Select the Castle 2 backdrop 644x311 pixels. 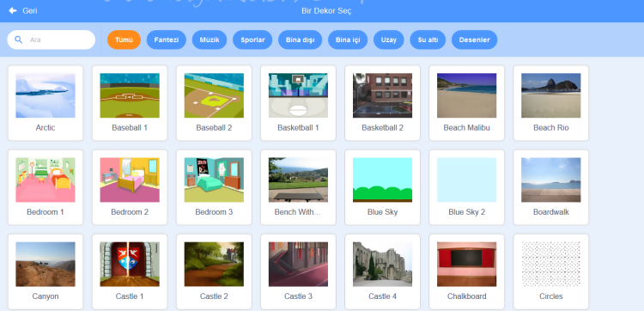click(x=214, y=271)
